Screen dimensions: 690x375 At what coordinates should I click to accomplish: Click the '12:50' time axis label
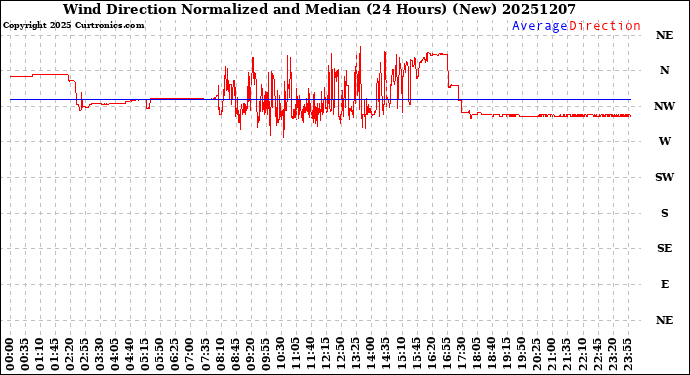pos(340,354)
